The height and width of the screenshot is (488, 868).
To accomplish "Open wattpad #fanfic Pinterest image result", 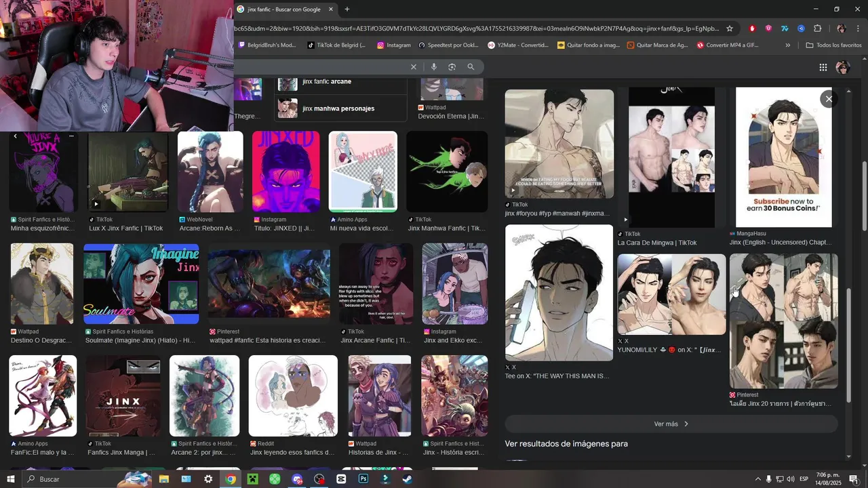I will pos(269,284).
